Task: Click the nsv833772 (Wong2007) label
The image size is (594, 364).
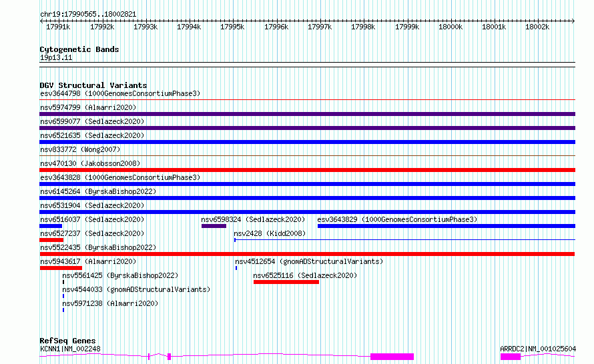Action: (80, 149)
